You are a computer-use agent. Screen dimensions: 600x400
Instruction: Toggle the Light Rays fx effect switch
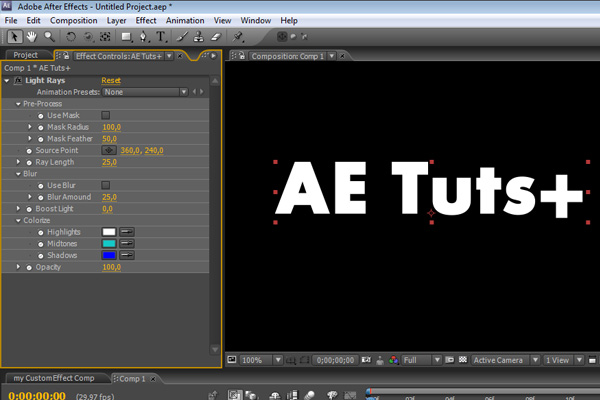click(18, 80)
